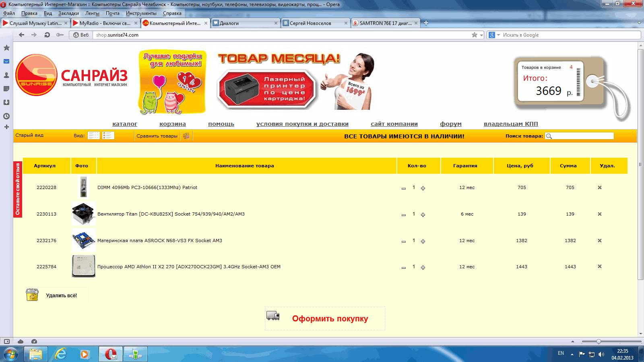Click the forward navigation arrow
This screenshot has width=644, height=362.
tap(34, 35)
